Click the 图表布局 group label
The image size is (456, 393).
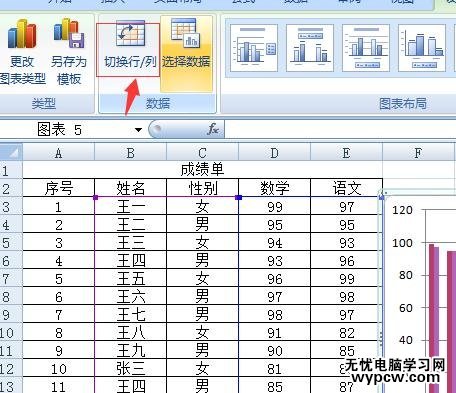click(x=403, y=103)
